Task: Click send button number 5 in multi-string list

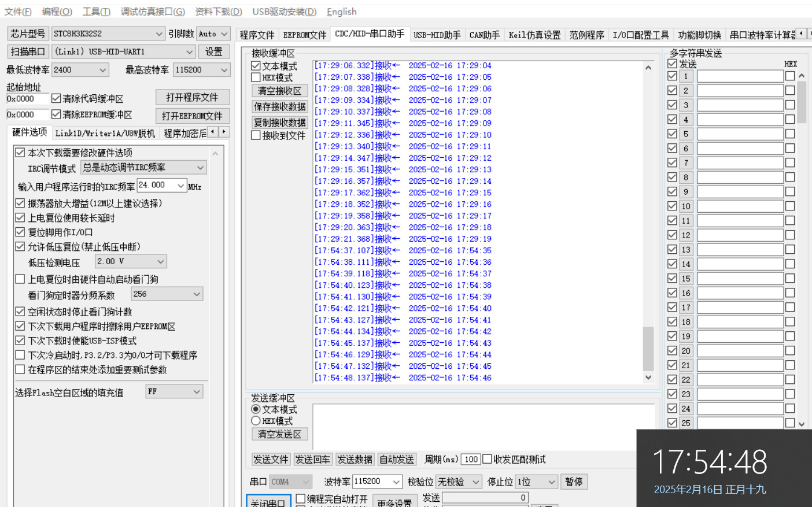Action: [685, 134]
